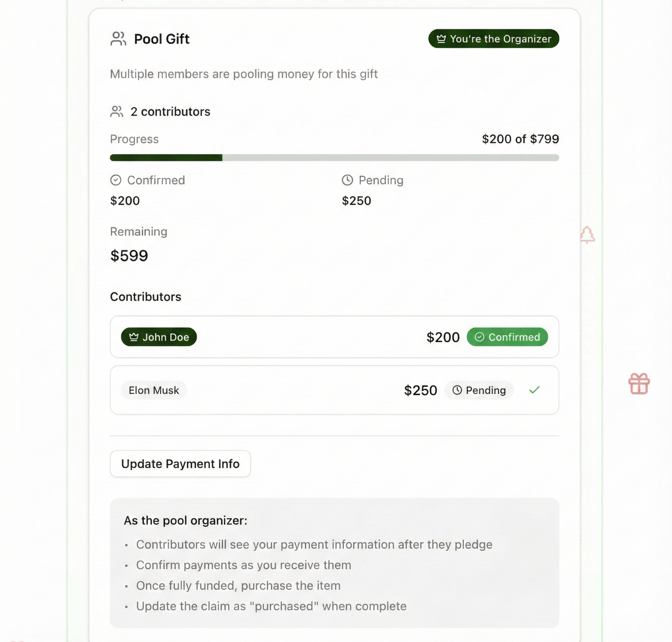
Task: Select the contributors icon beside '2 contributors'
Action: [x=117, y=111]
